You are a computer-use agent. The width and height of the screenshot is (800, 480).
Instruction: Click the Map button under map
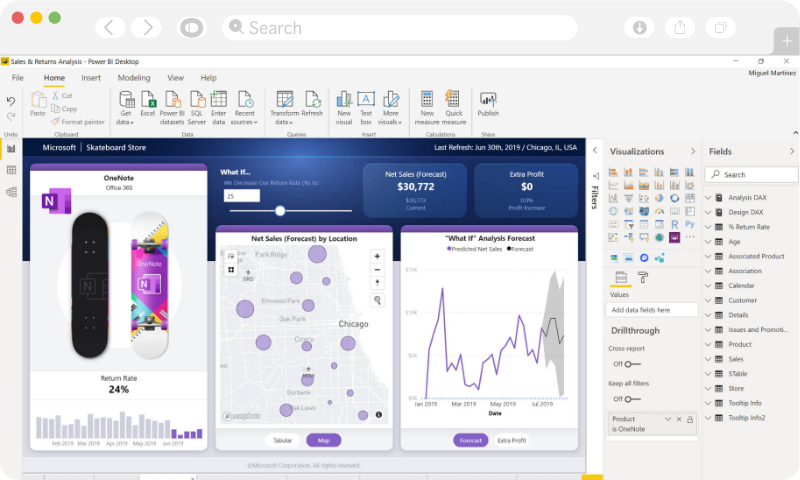pos(323,440)
